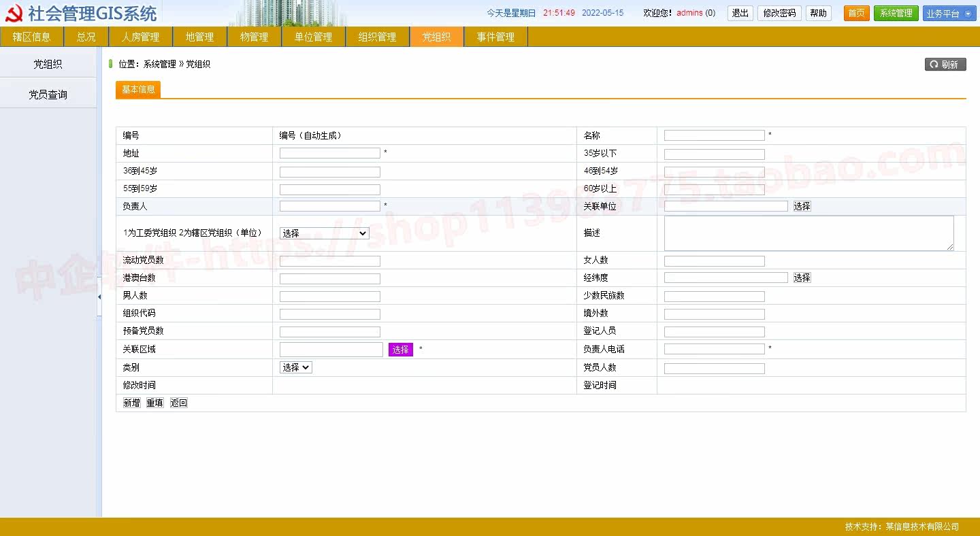Click the 60岁以上 input field
Viewport: 980px width, 536px height.
715,190
